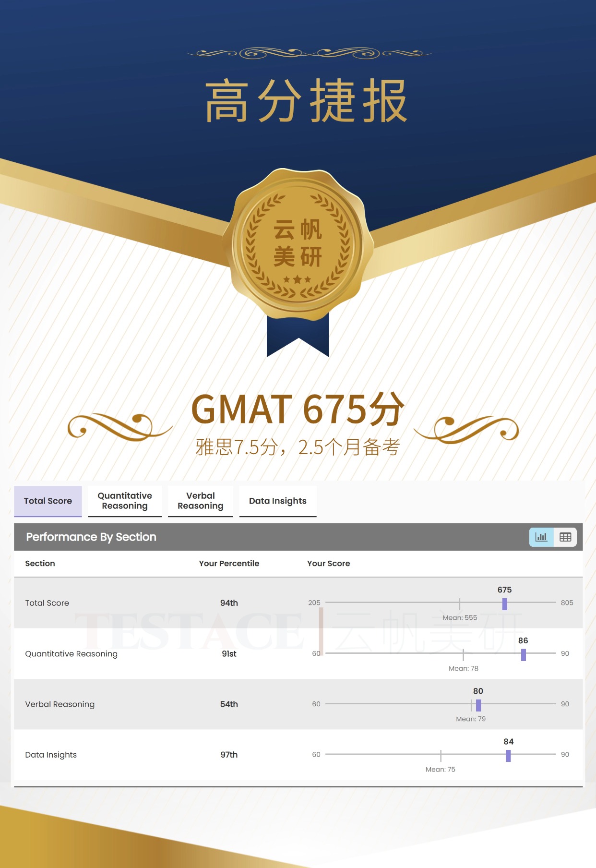Open the Verbal Reasoning tab
The height and width of the screenshot is (868, 596).
[x=201, y=501]
